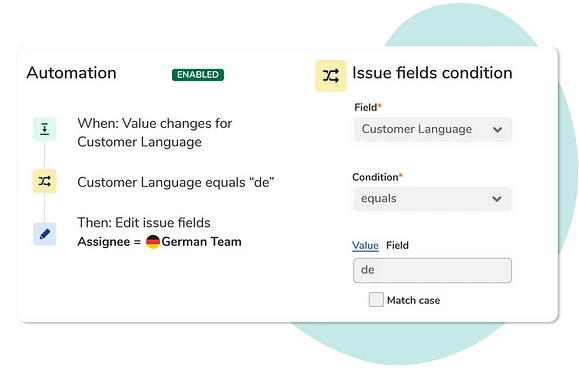The height and width of the screenshot is (368, 579).
Task: Switch to the Field tab beside Value
Action: [397, 245]
